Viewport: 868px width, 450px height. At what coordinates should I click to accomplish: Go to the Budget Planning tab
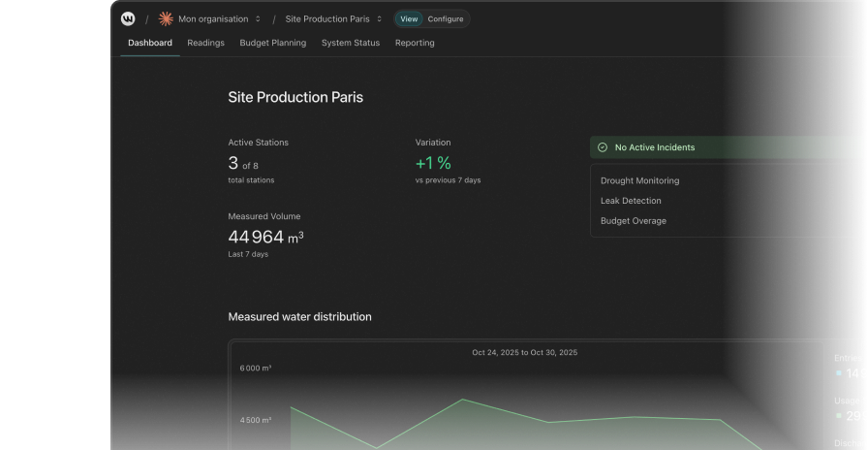(273, 43)
